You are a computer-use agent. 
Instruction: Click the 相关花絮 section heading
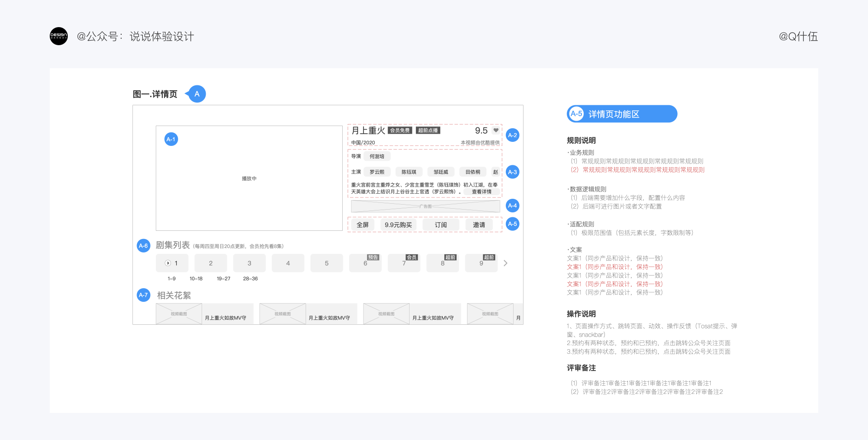[x=174, y=295]
